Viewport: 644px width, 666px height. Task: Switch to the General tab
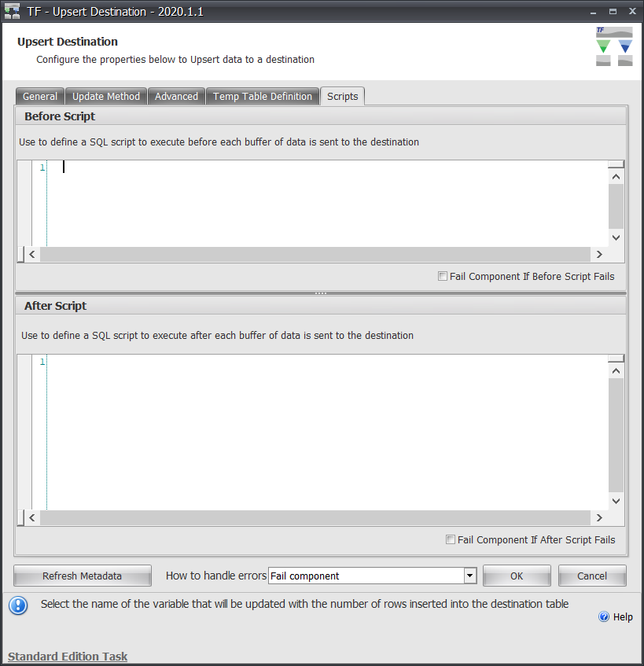[39, 96]
